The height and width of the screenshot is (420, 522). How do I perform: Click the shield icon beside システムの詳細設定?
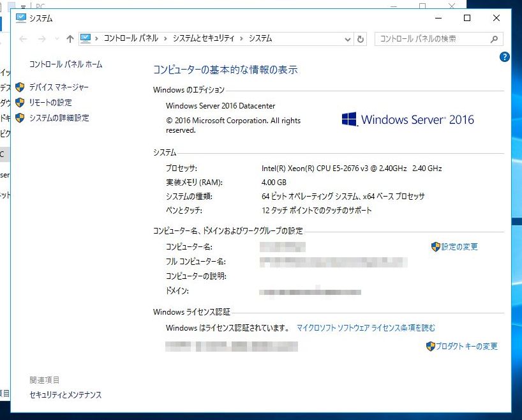20,118
